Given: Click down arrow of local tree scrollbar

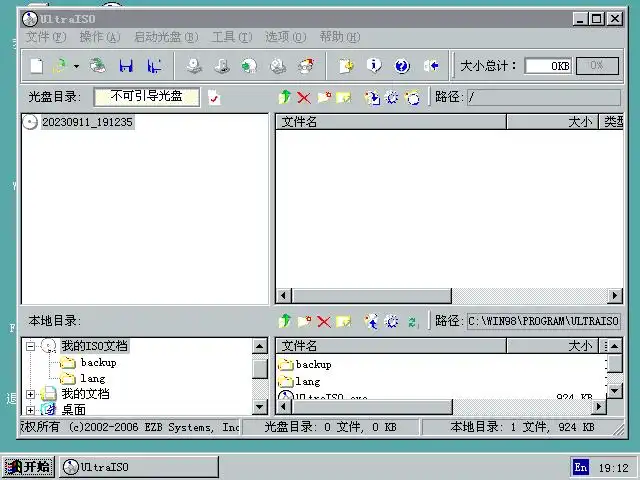Looking at the screenshot, I should pyautogui.click(x=260, y=406).
